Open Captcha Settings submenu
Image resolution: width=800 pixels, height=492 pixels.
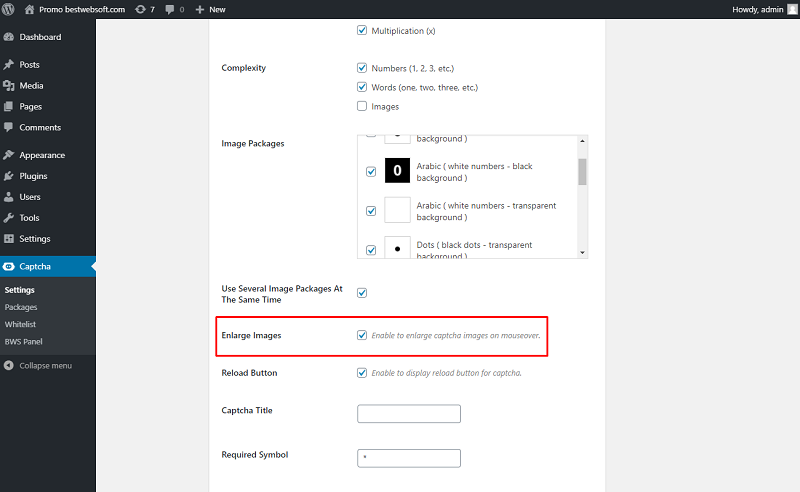pos(19,290)
